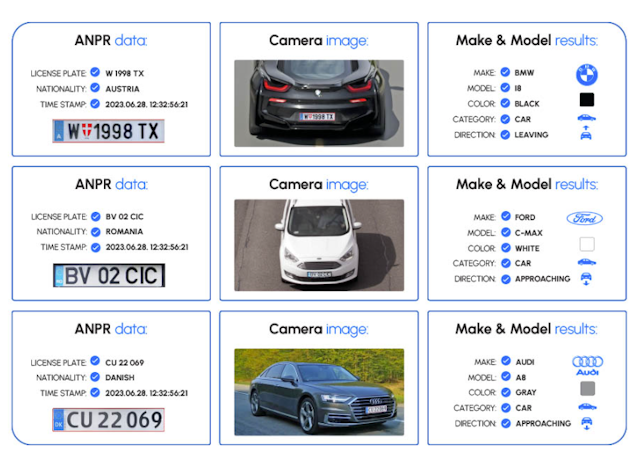Open the gray Audi camera image

(x=319, y=392)
